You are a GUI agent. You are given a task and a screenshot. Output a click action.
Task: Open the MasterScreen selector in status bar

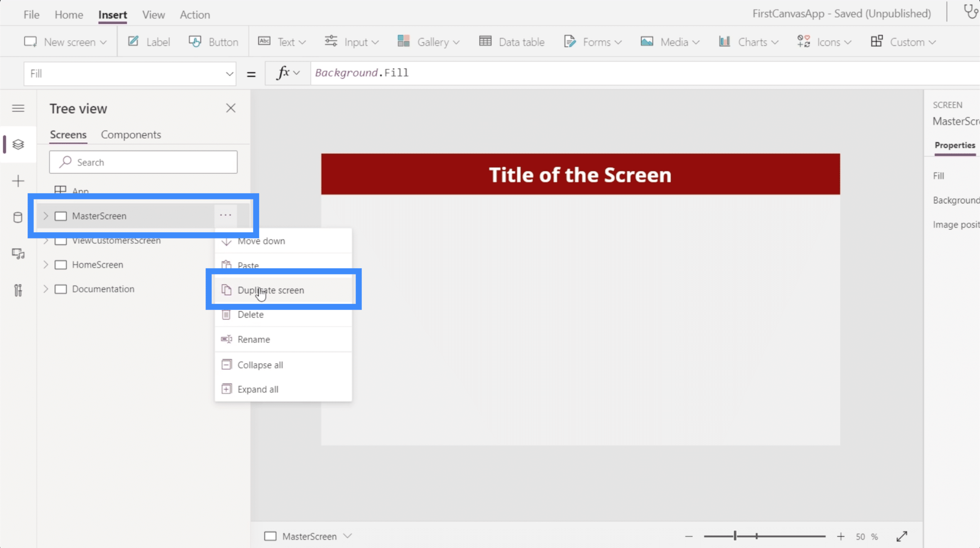click(x=308, y=536)
